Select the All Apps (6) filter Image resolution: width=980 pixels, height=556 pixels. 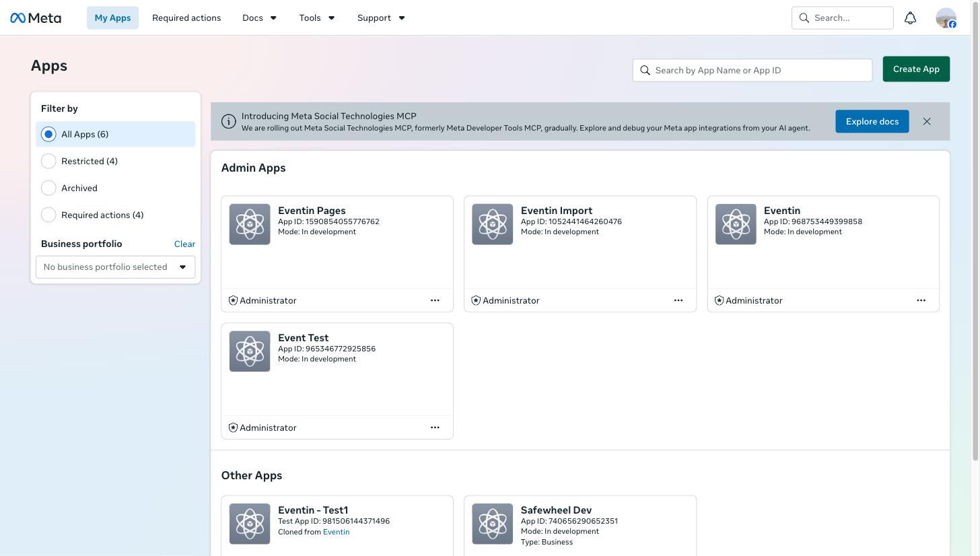click(116, 135)
